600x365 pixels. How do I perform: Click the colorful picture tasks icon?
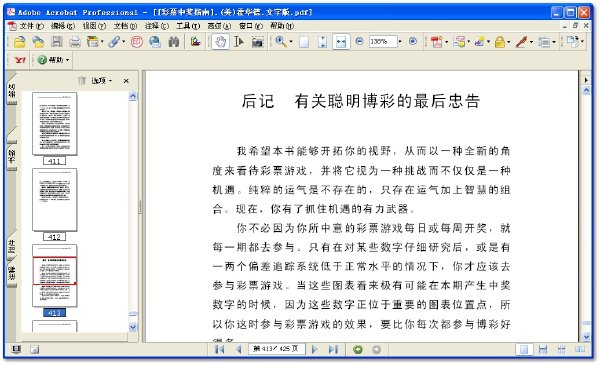(196, 42)
